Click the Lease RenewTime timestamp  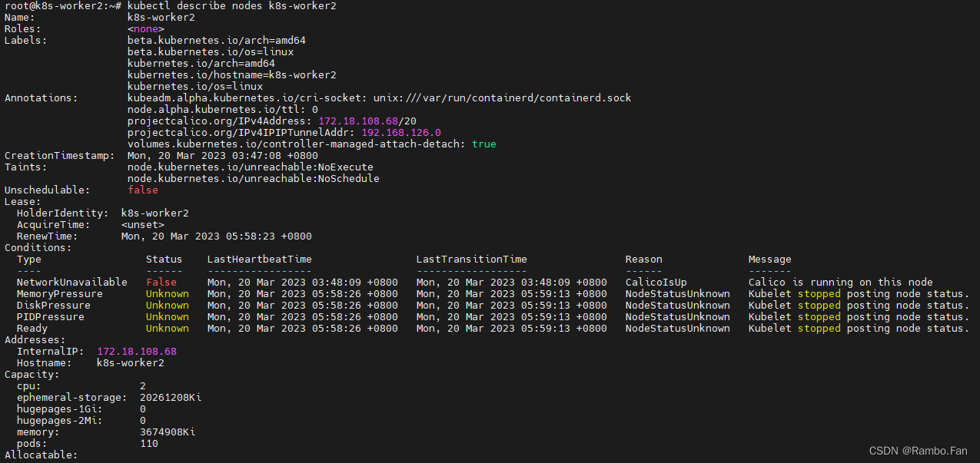pyautogui.click(x=217, y=236)
